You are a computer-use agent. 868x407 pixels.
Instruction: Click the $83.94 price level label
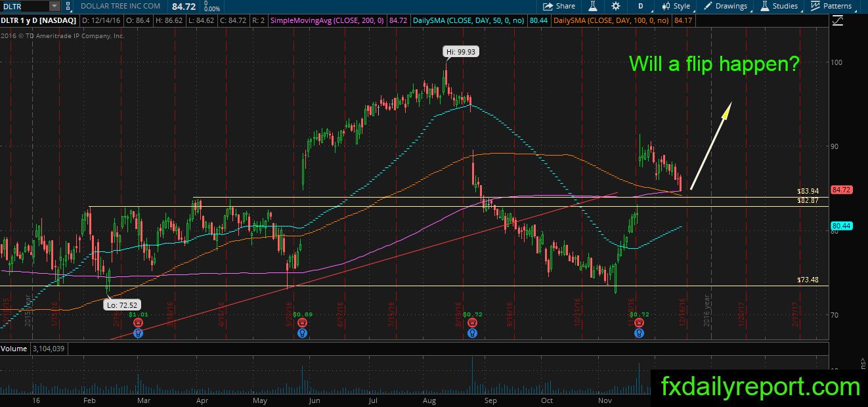pyautogui.click(x=808, y=191)
